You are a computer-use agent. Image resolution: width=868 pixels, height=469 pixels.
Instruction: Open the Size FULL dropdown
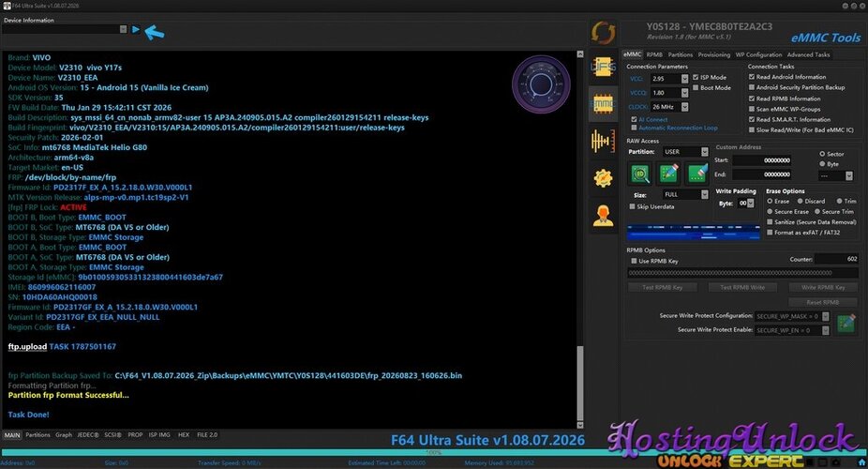704,194
